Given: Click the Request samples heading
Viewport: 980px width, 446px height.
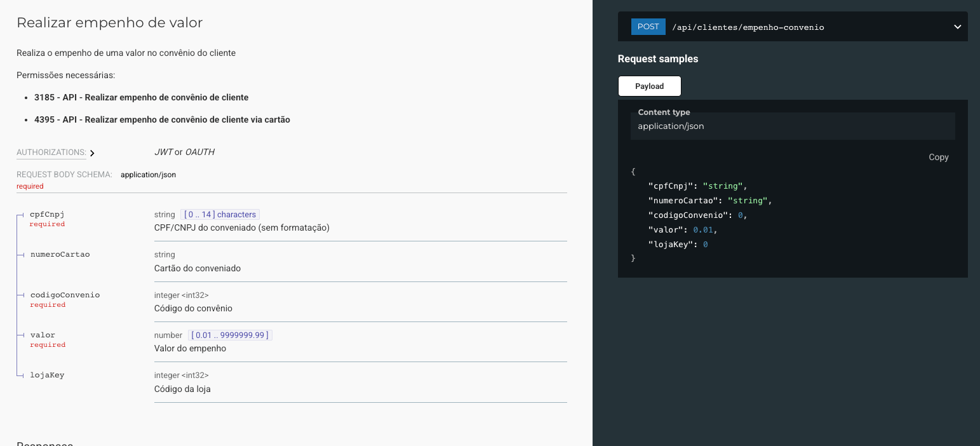Looking at the screenshot, I should point(658,58).
